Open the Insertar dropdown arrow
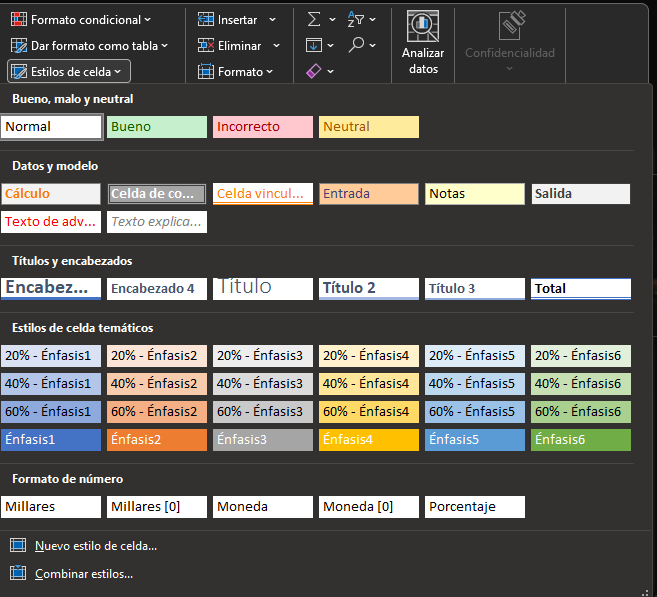 (x=272, y=19)
